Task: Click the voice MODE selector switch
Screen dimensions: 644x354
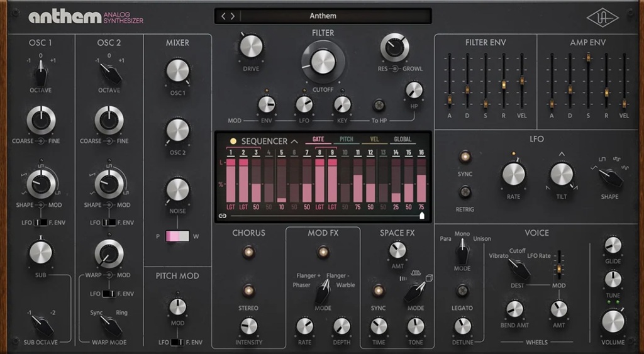Action: pos(462,252)
